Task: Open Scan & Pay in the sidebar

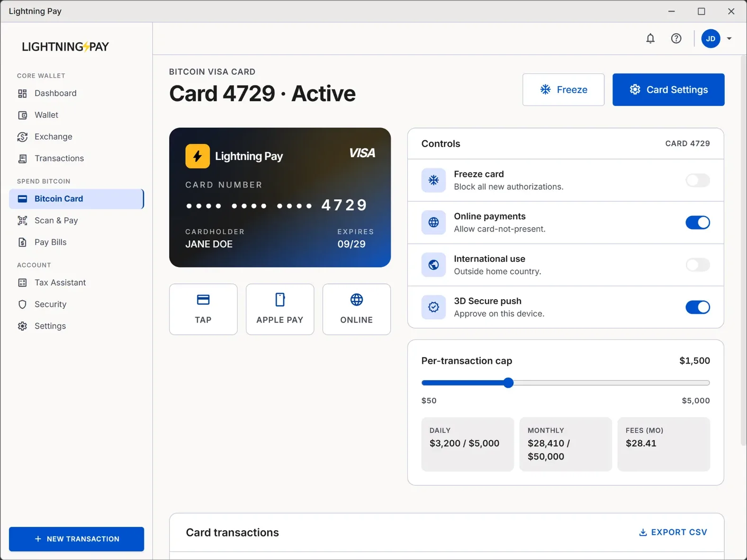Action: (x=76, y=221)
